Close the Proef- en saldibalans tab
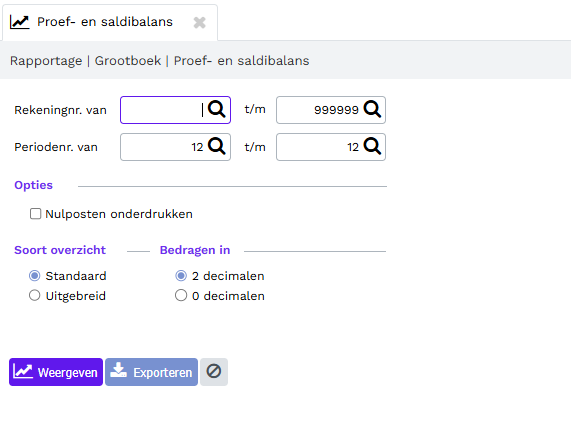Screen dimensions: 571x424 pyautogui.click(x=199, y=23)
